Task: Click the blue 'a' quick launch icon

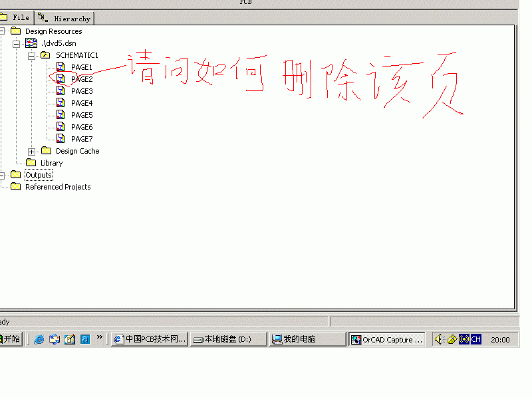Action: point(85,339)
